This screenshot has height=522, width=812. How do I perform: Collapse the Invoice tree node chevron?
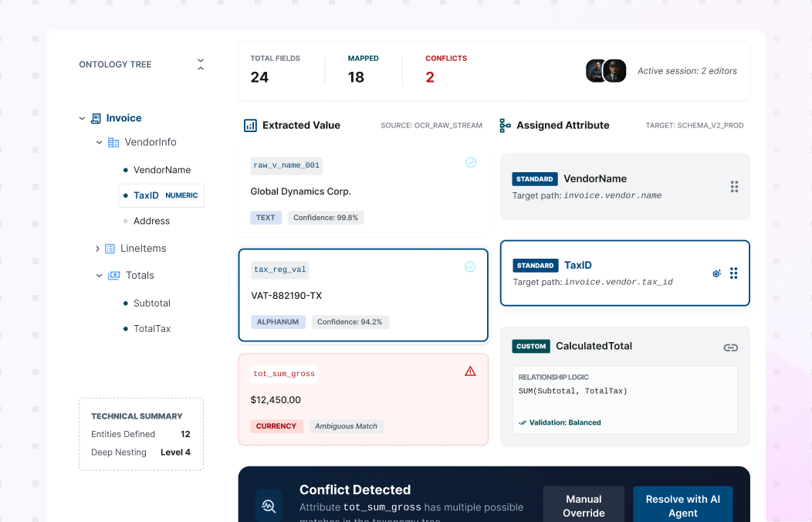pyautogui.click(x=82, y=119)
